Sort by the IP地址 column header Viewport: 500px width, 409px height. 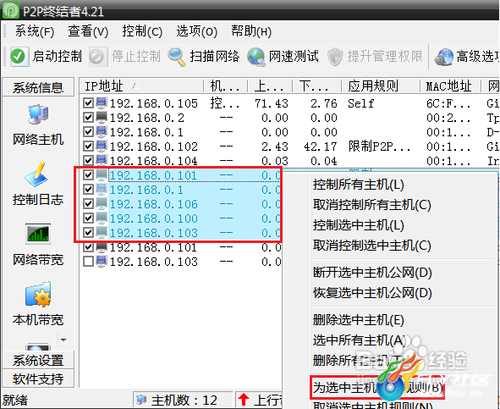tap(141, 86)
